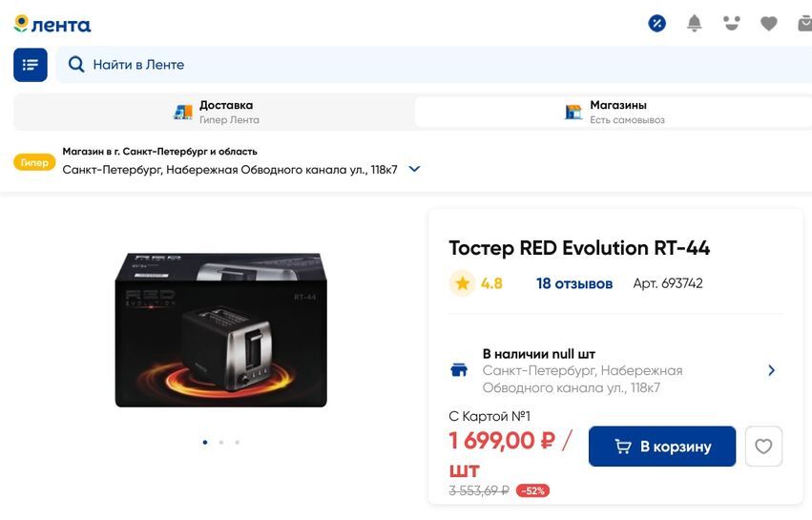Select the second image carousel dot
The image size is (812, 520).
point(220,443)
